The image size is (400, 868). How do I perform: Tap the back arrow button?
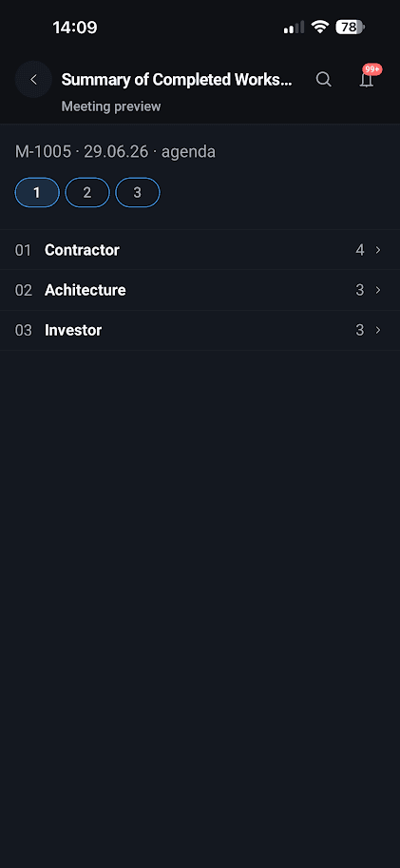(x=34, y=80)
